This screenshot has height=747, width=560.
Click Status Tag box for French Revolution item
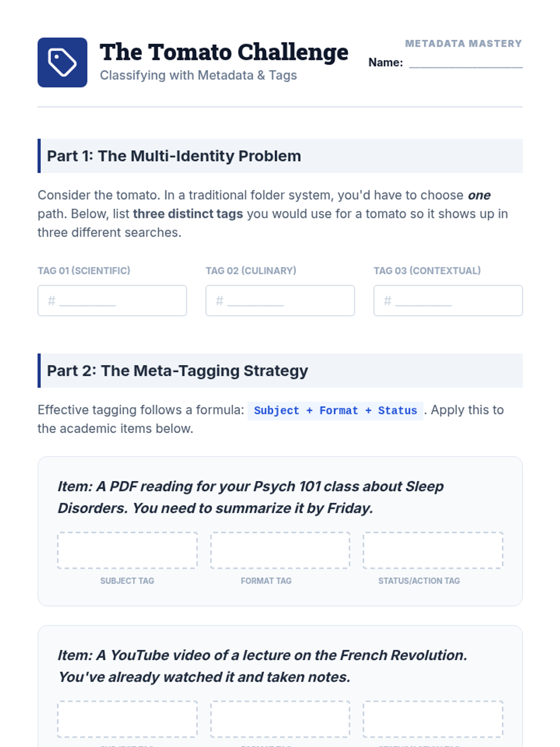point(433,719)
